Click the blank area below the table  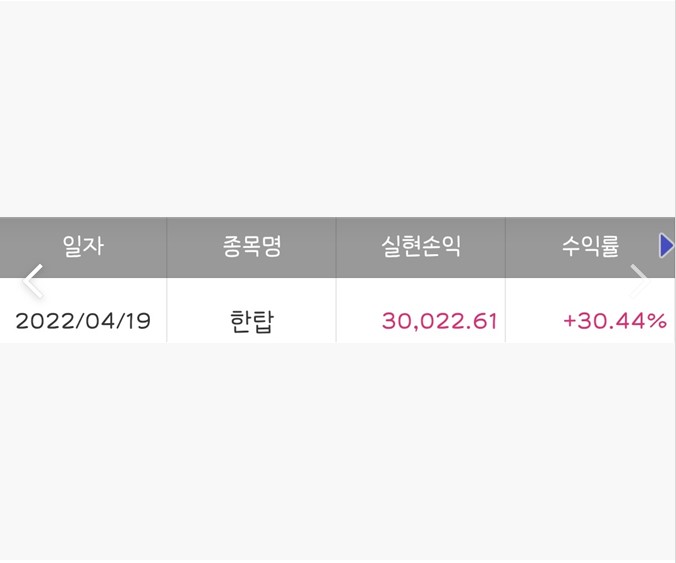(338, 453)
